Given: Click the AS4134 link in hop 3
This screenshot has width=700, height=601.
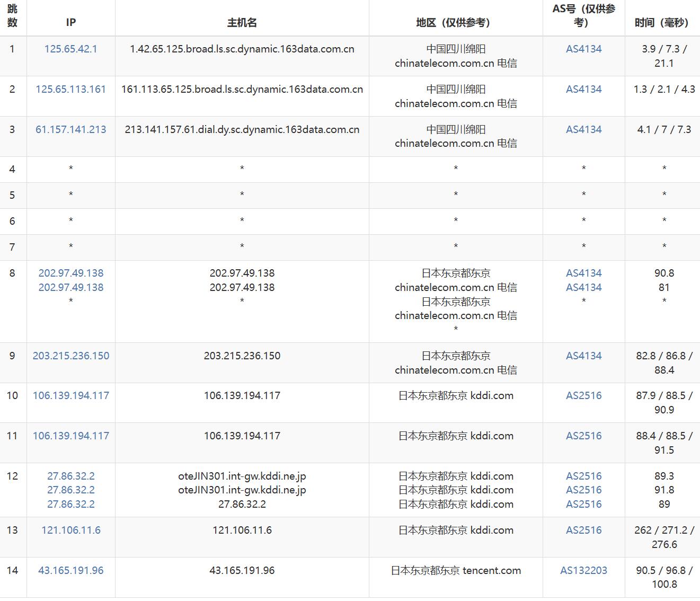Looking at the screenshot, I should 583,129.
